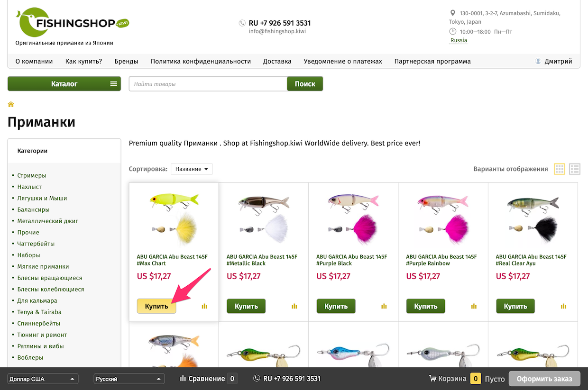This screenshot has width=588, height=390.
Task: Switch to list display view icon
Action: pos(575,169)
